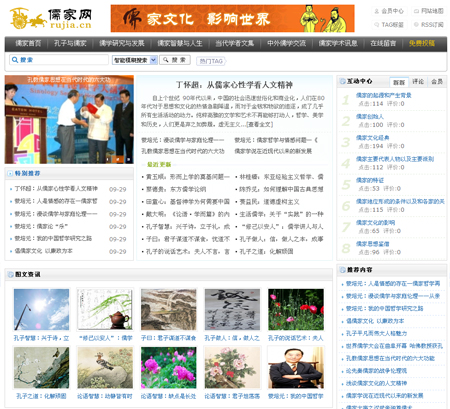Click into the search keyword field
The width and height of the screenshot is (450, 409).
(59, 60)
